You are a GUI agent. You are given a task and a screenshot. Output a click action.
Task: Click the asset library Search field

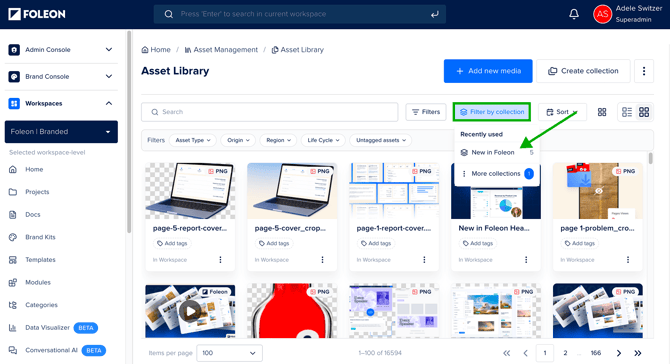270,112
